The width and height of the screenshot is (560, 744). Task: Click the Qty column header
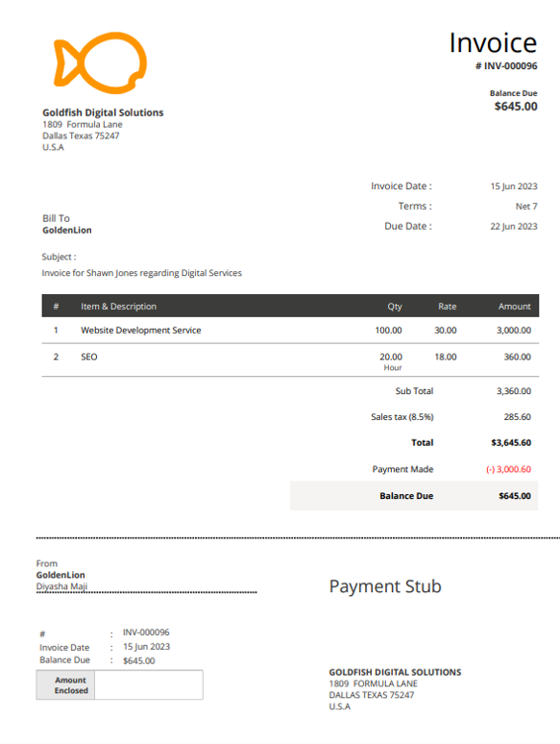[395, 307]
